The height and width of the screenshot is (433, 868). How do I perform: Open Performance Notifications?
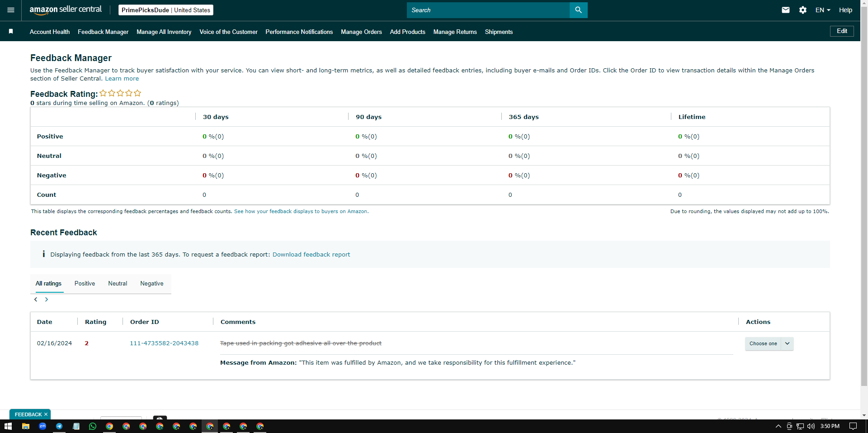[x=299, y=32]
